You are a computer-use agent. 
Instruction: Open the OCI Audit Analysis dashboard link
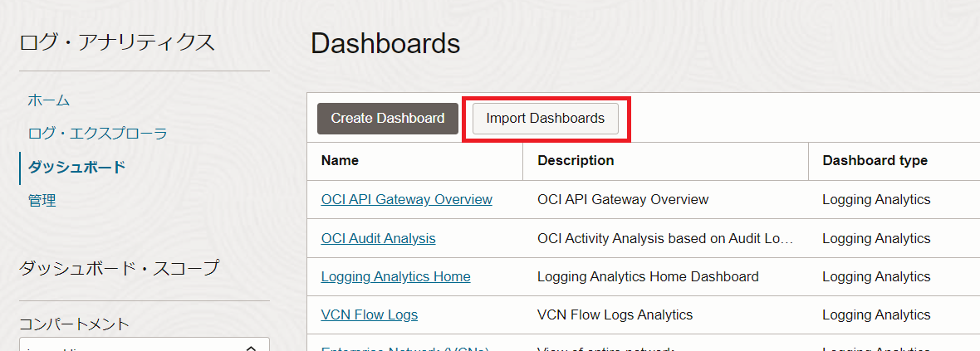pos(378,238)
